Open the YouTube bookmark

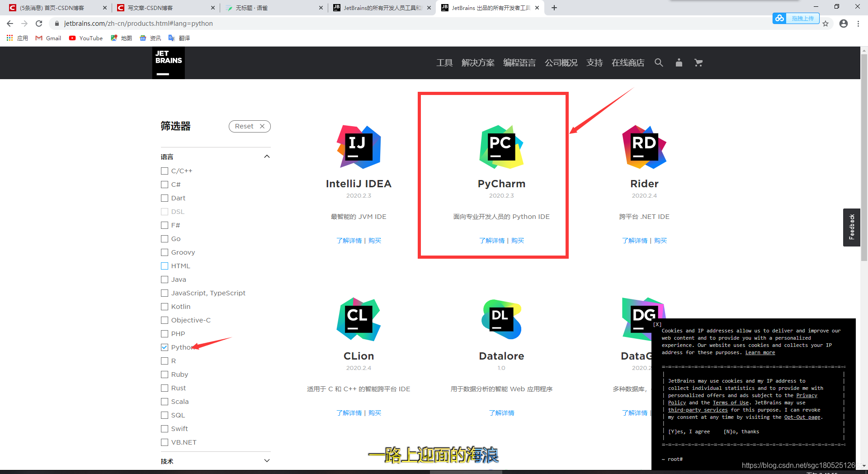pos(86,38)
